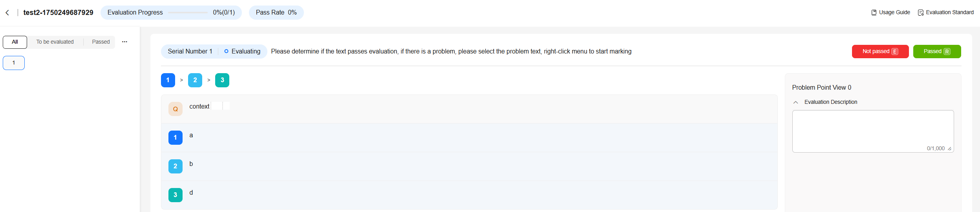Open the Evaluation Standard icon link

(921, 13)
